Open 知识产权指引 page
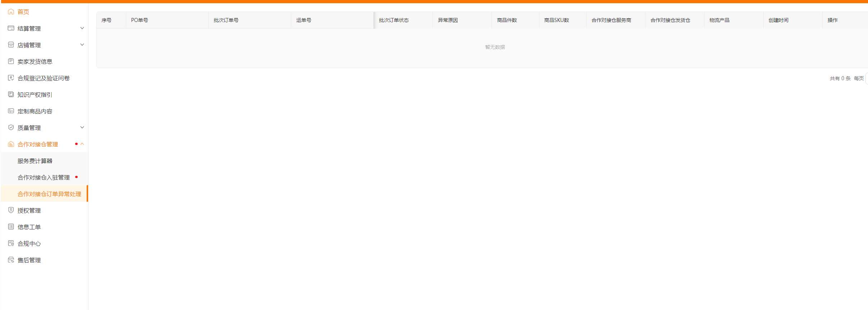868x310 pixels. click(35, 95)
